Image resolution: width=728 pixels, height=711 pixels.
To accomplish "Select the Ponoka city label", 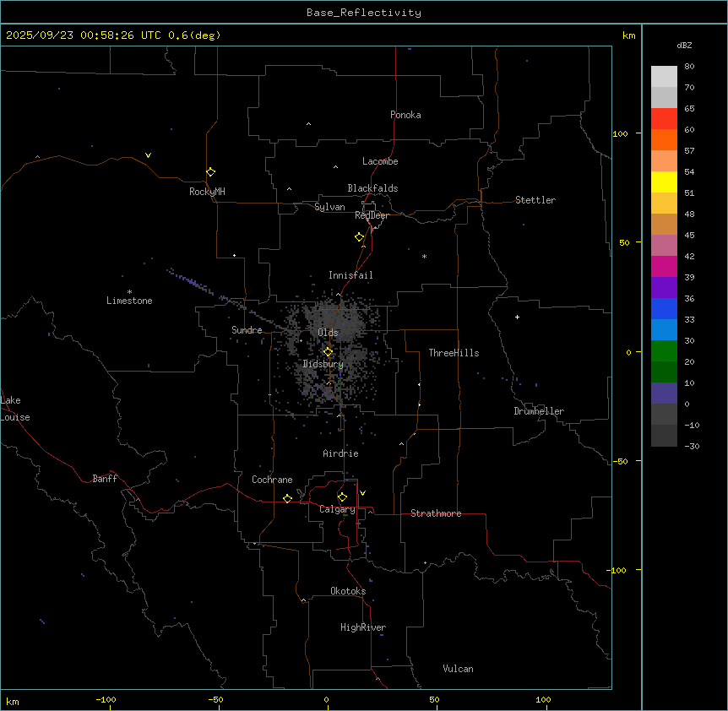I will pos(405,115).
